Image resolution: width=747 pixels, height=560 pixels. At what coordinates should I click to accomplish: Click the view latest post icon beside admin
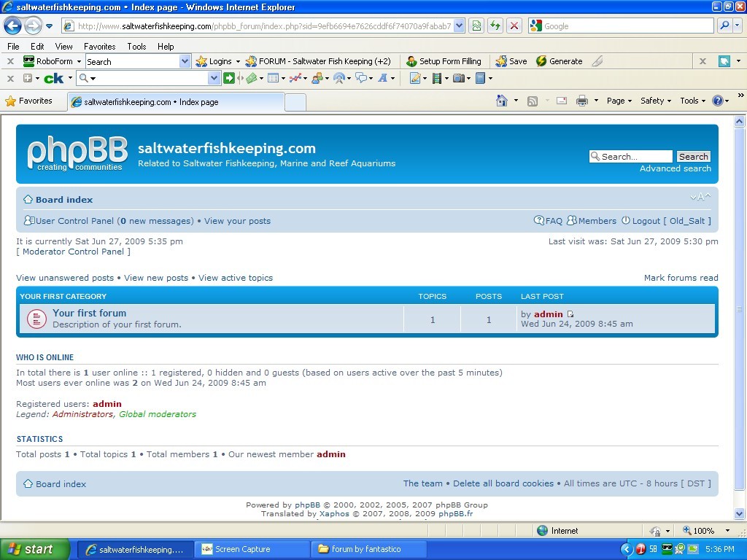click(x=570, y=314)
